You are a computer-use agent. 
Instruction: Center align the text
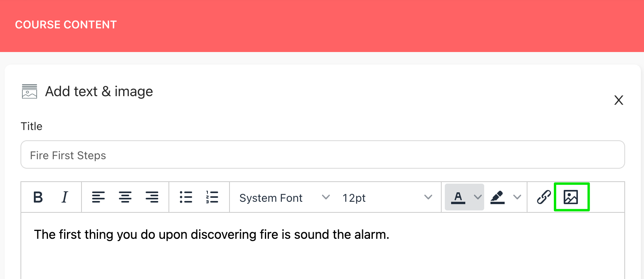click(125, 197)
